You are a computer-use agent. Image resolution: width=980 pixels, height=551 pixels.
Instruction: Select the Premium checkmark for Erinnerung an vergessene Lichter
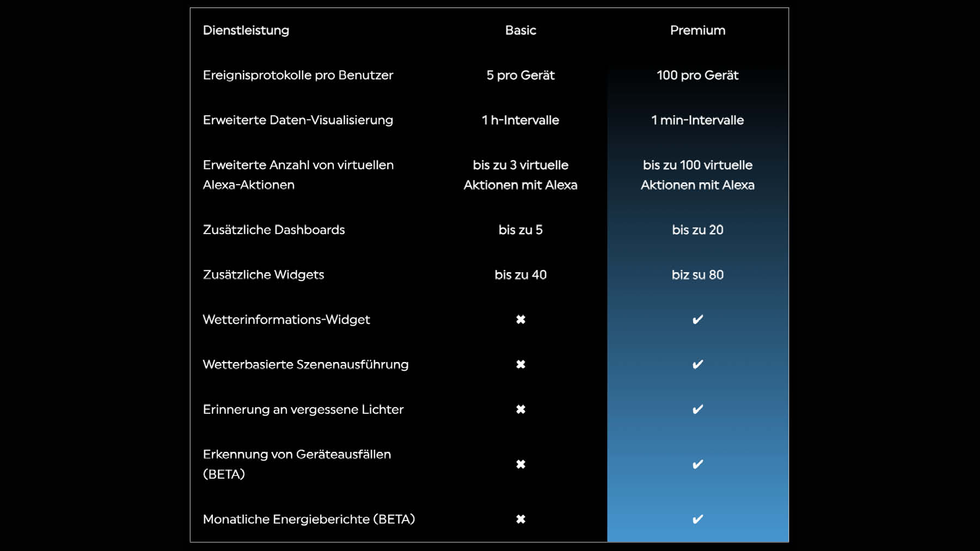click(x=697, y=409)
